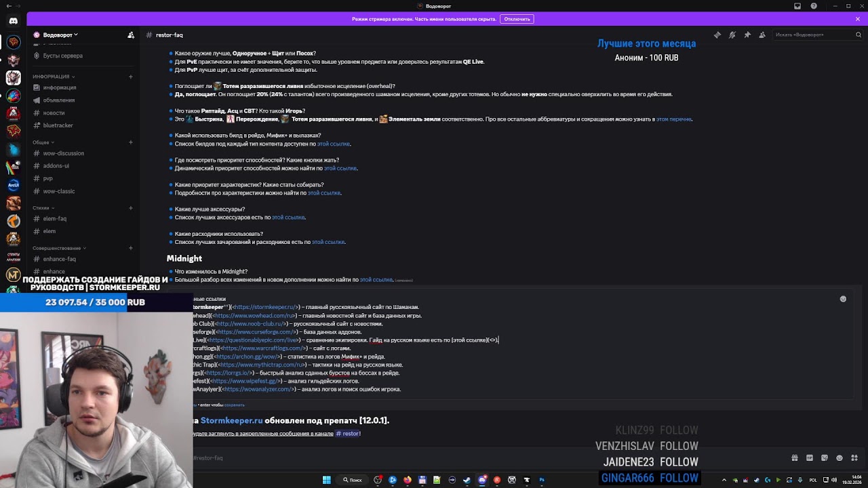Viewport: 868px width, 488px height.
Task: Open этой ссылке link under Midnight heading
Action: click(x=376, y=279)
